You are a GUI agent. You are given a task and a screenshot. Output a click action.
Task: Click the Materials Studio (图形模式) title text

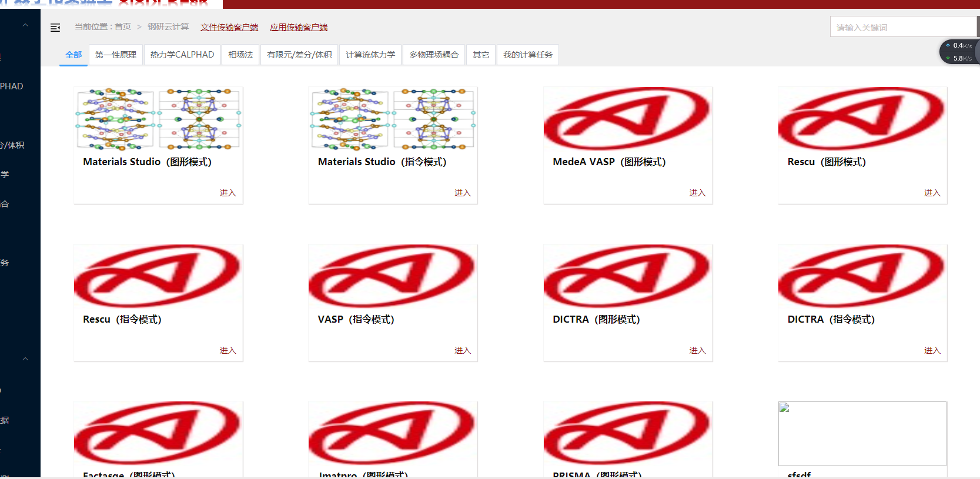pos(147,162)
